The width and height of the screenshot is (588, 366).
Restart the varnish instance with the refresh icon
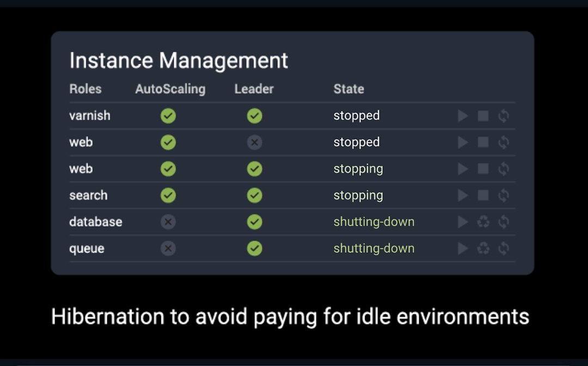[x=504, y=116]
